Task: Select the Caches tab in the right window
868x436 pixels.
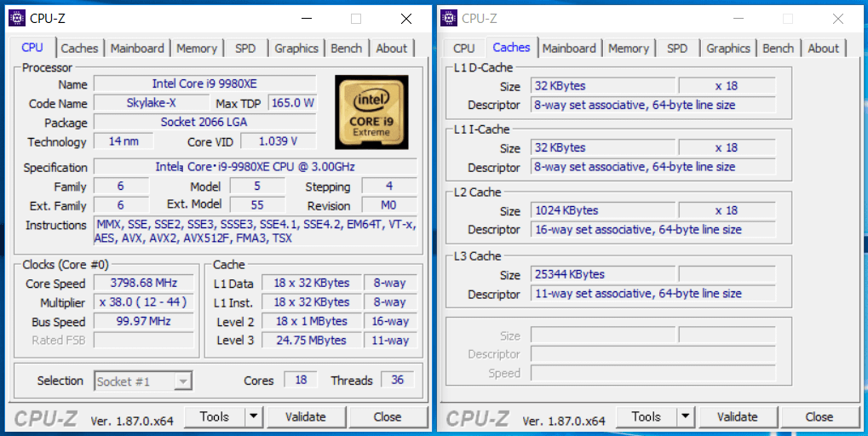Action: click(511, 48)
